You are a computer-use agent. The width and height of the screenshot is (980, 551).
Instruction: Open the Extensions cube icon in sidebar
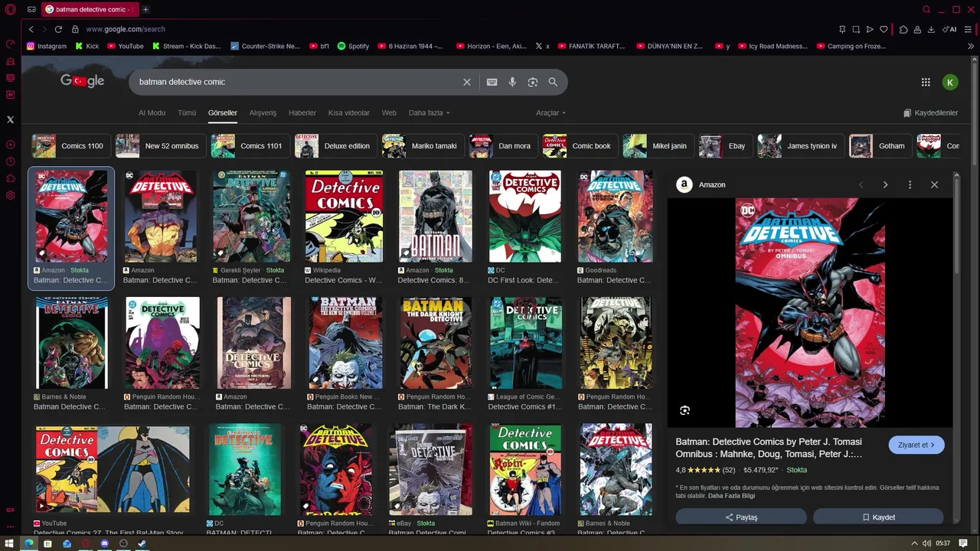coord(11,178)
